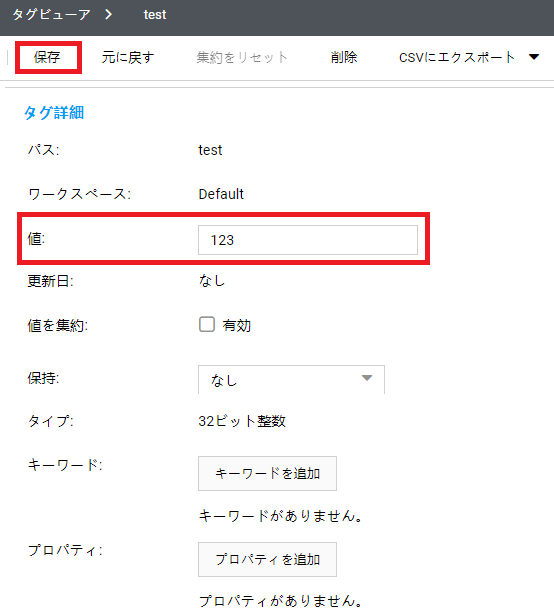Enable the 有効 aggregation checkbox
Viewport: 554px width, 616px height.
[x=207, y=324]
